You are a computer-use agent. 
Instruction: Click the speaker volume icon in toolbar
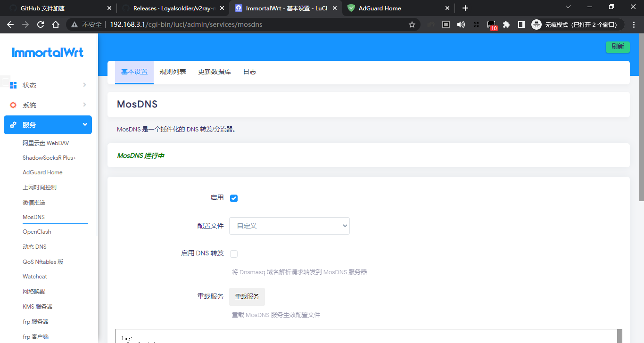click(x=461, y=24)
